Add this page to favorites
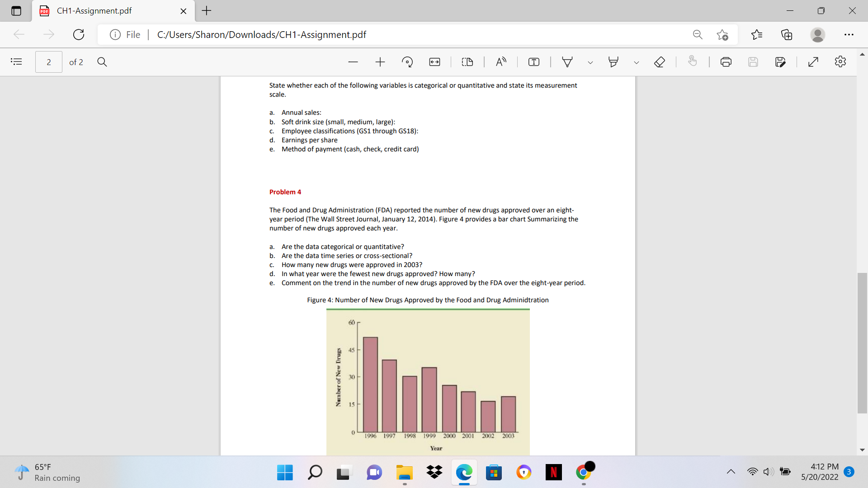Screen dimensions: 868x488 tap(722, 35)
